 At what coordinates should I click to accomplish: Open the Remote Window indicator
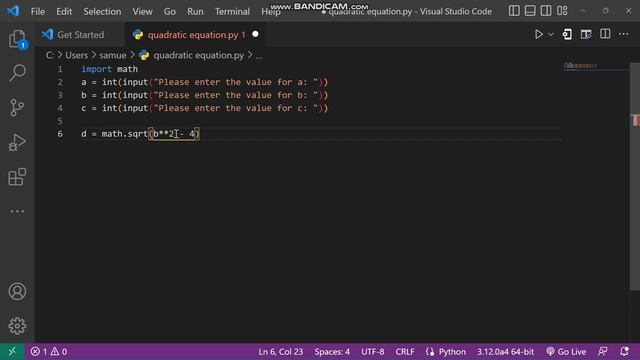(x=12, y=351)
